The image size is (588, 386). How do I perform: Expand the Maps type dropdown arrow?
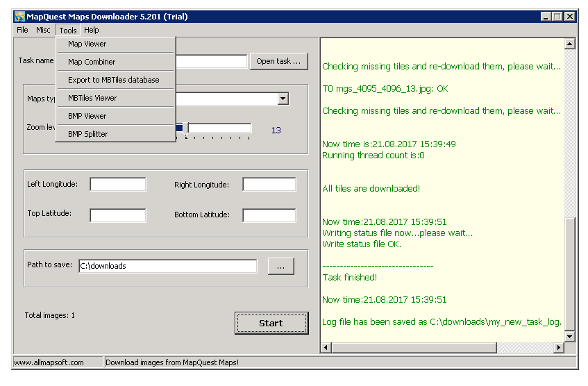[x=283, y=99]
